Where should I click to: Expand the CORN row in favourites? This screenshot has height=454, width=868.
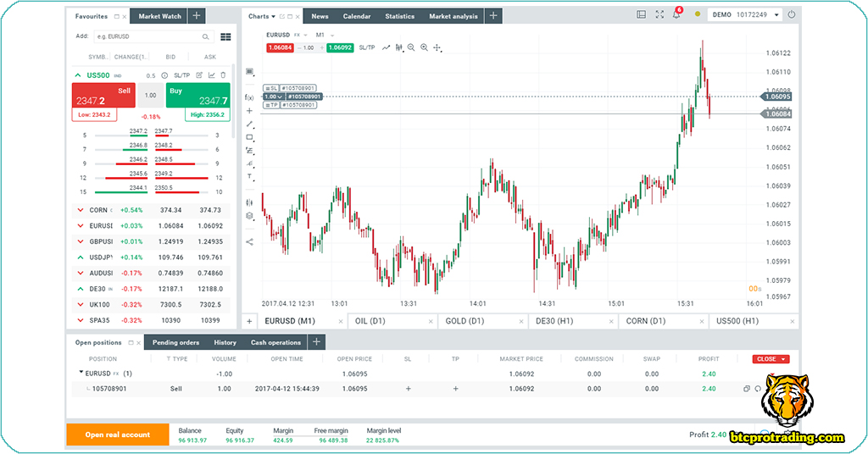tap(80, 210)
